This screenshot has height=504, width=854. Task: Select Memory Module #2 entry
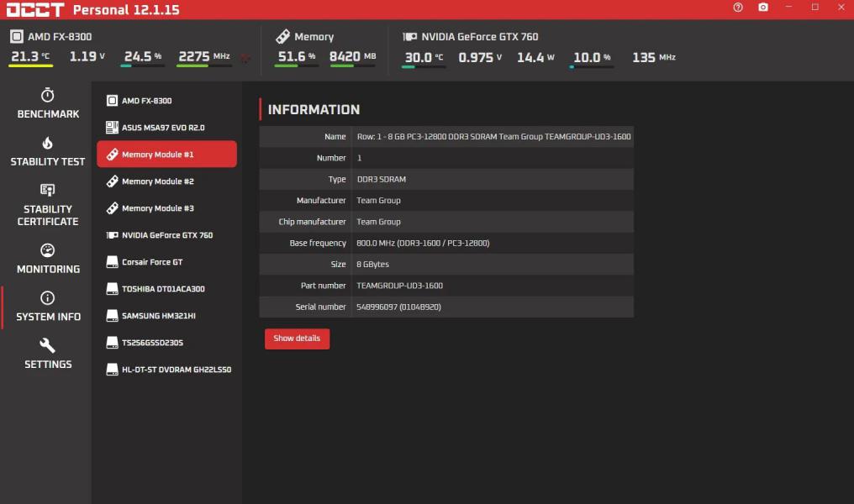(166, 181)
